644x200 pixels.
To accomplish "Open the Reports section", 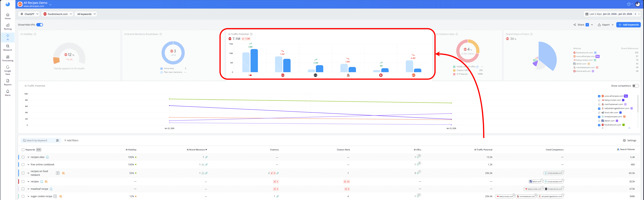I will tap(8, 83).
